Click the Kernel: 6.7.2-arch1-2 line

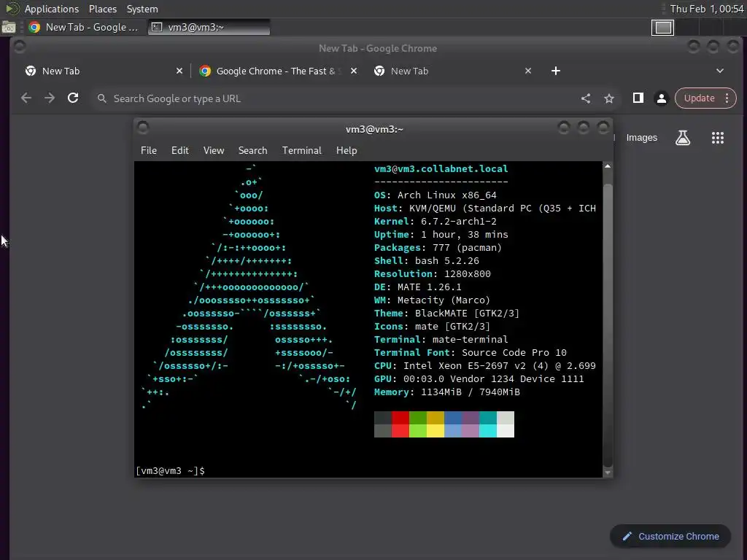436,222
